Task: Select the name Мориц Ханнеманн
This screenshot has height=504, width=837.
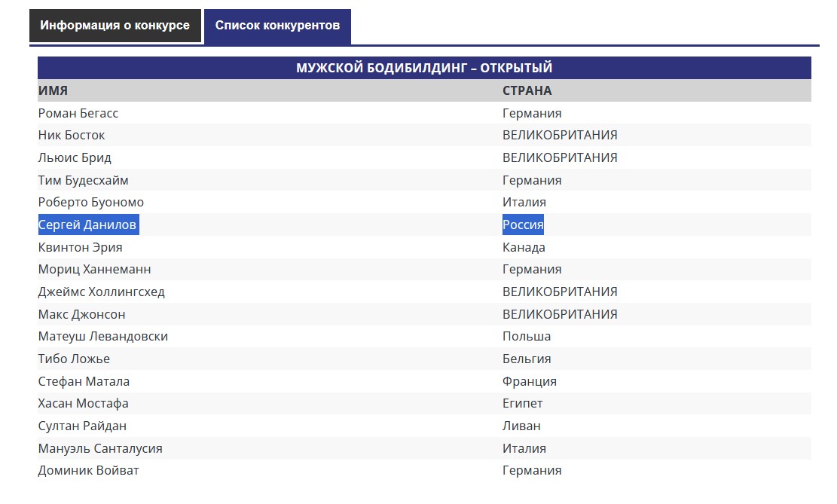Action: pos(94,270)
